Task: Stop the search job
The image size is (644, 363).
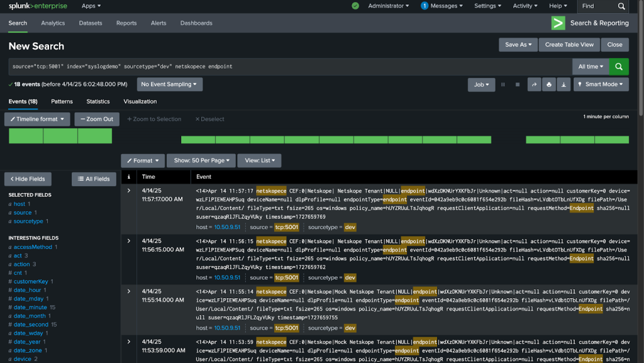Action: click(518, 84)
